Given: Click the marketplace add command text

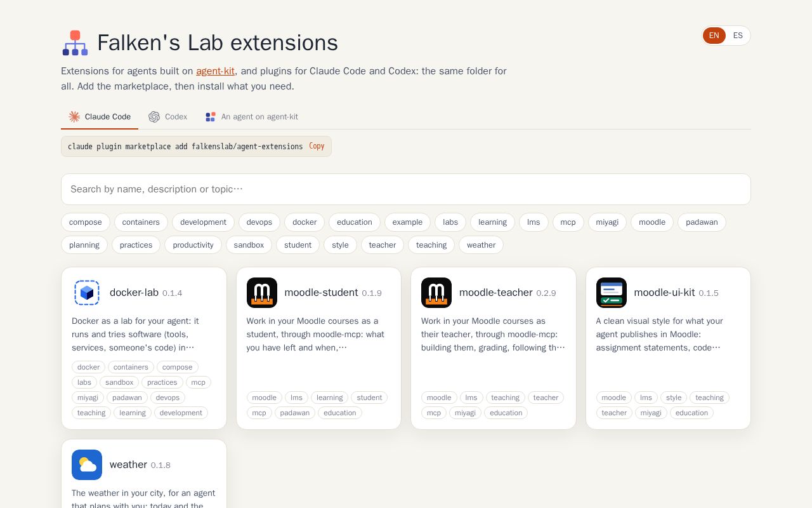Looking at the screenshot, I should click(x=185, y=146).
